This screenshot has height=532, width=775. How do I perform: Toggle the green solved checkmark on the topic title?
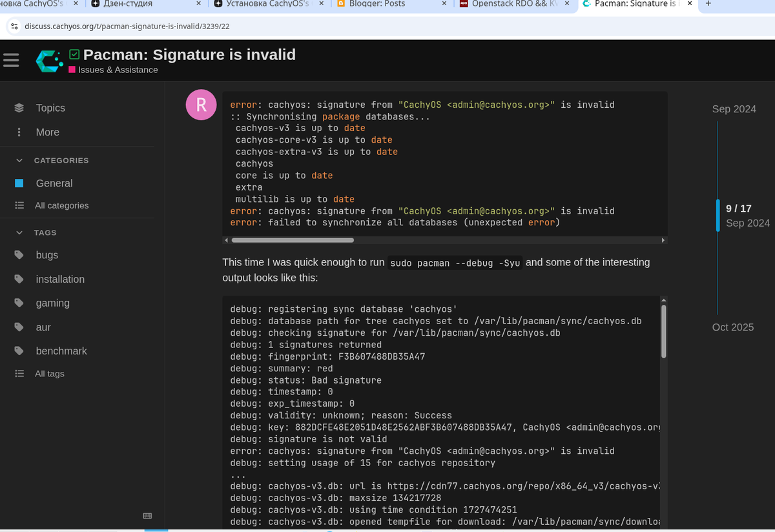(74, 55)
